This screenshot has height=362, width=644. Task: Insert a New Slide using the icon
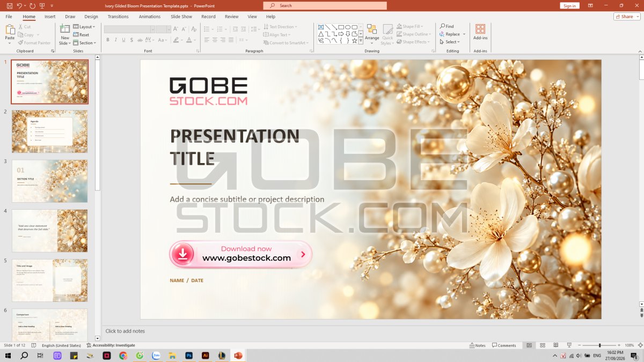[65, 29]
